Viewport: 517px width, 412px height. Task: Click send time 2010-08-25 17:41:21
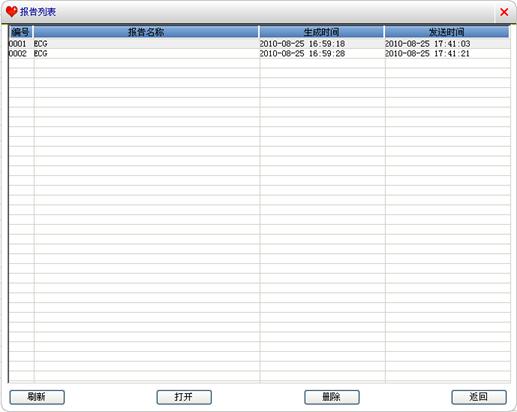[x=428, y=53]
